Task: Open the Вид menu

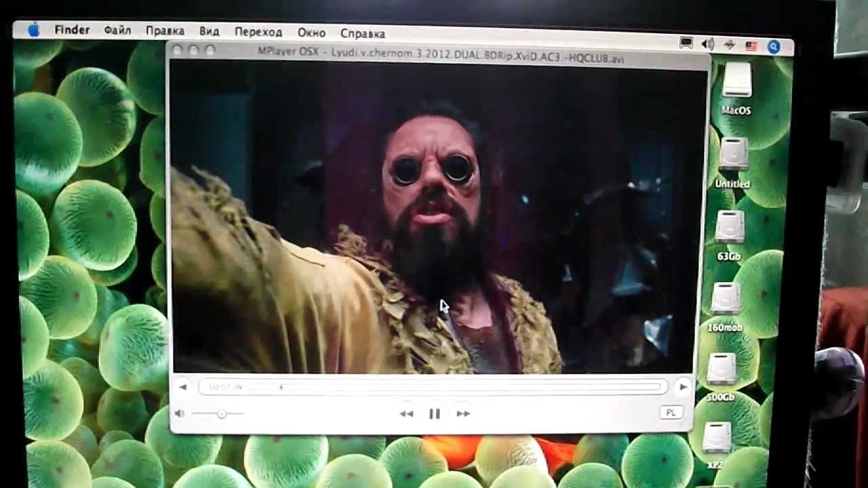Action: (209, 31)
